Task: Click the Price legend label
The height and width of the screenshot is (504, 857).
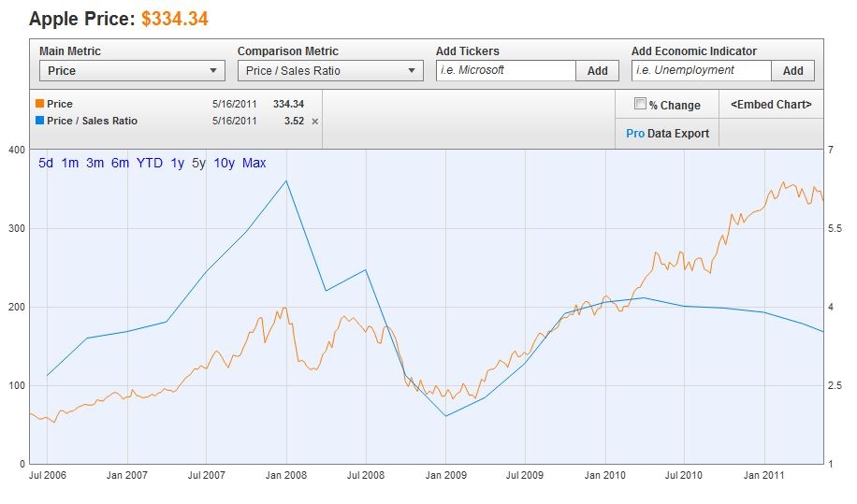Action: point(60,104)
